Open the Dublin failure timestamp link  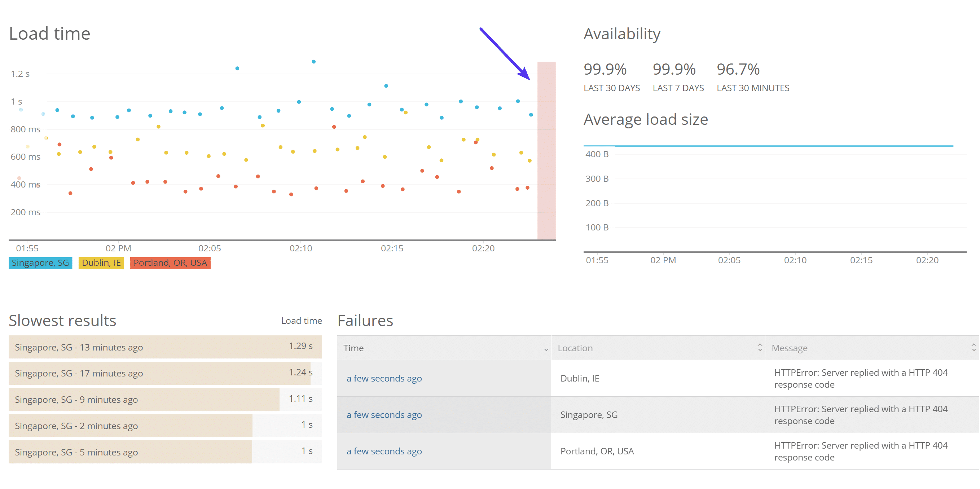(384, 378)
